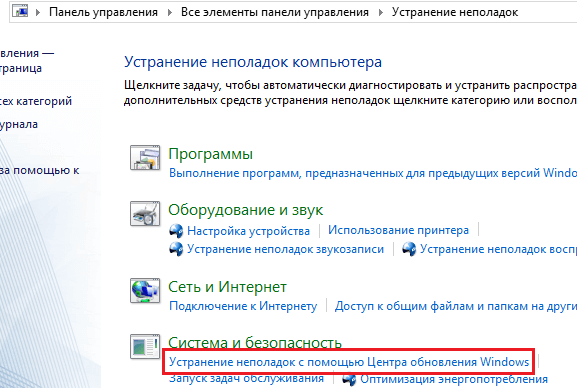Click the page title Устранение неполадок компьютера
The height and width of the screenshot is (388, 577).
coord(253,62)
